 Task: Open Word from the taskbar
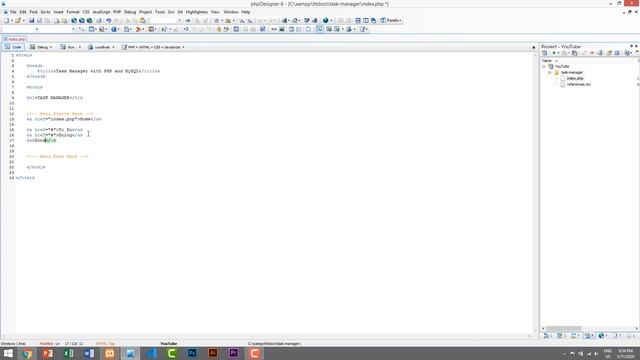coord(89,353)
